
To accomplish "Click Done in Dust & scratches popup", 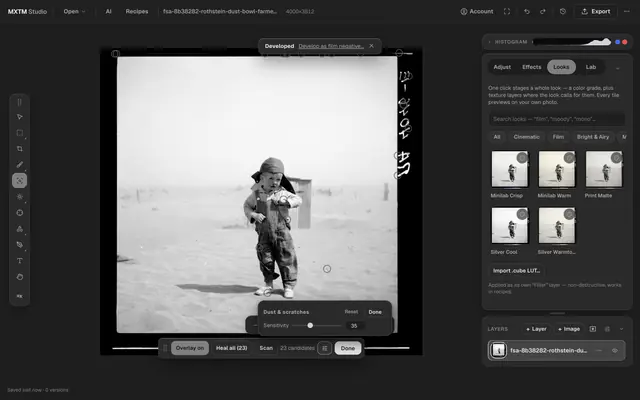I will coord(375,312).
